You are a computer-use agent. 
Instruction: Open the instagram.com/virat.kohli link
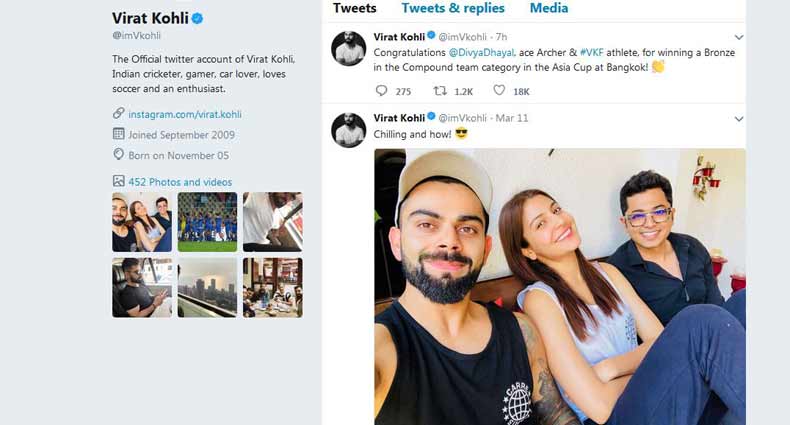(x=185, y=114)
